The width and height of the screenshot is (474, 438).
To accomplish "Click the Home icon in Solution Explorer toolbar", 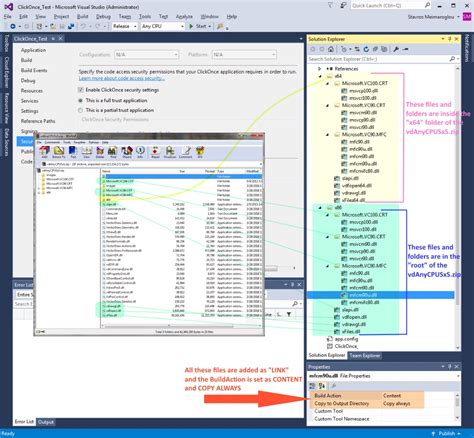I will 331,49.
